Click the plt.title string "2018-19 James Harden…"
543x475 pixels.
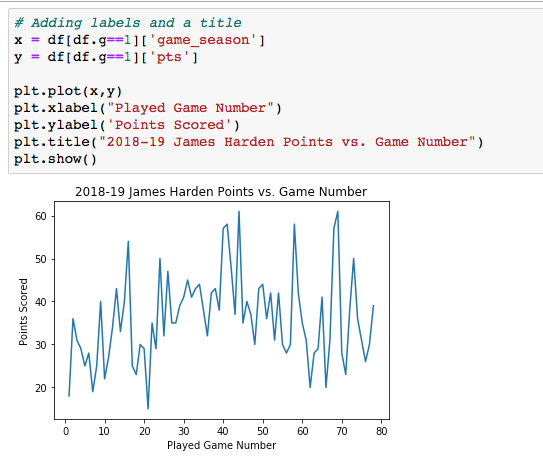(287, 142)
